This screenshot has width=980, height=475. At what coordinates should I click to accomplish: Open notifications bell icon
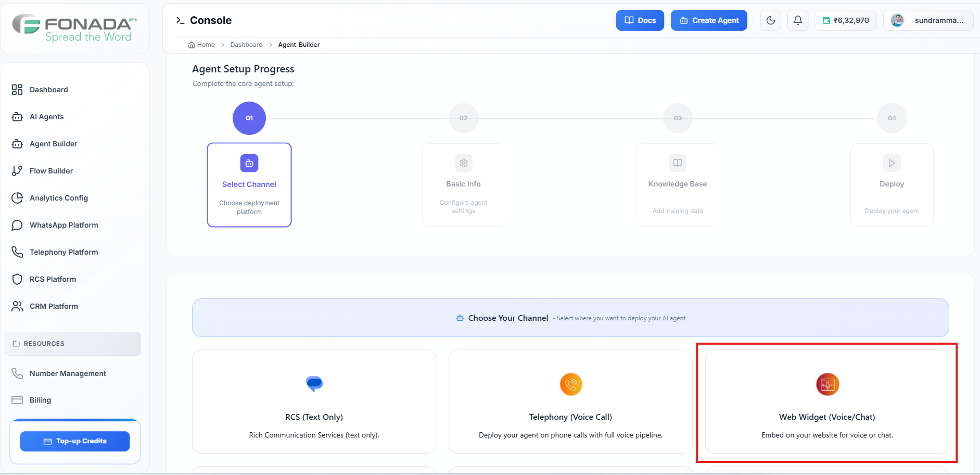pyautogui.click(x=797, y=20)
